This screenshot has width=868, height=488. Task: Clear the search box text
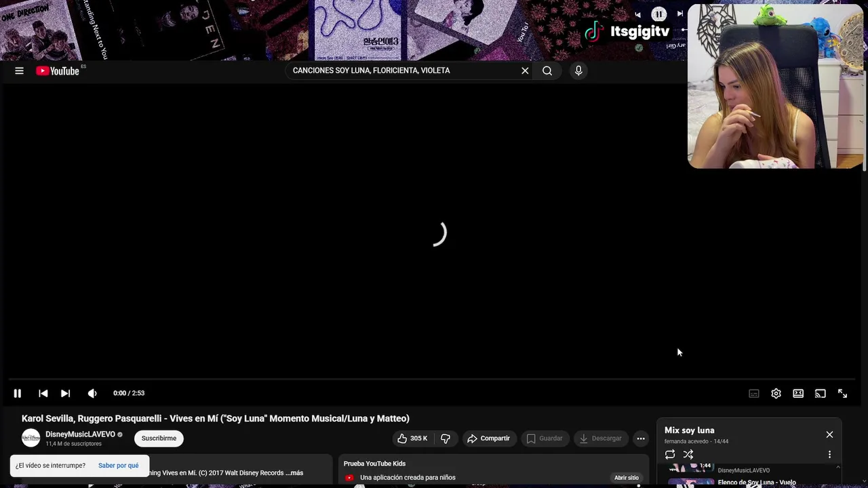(525, 70)
